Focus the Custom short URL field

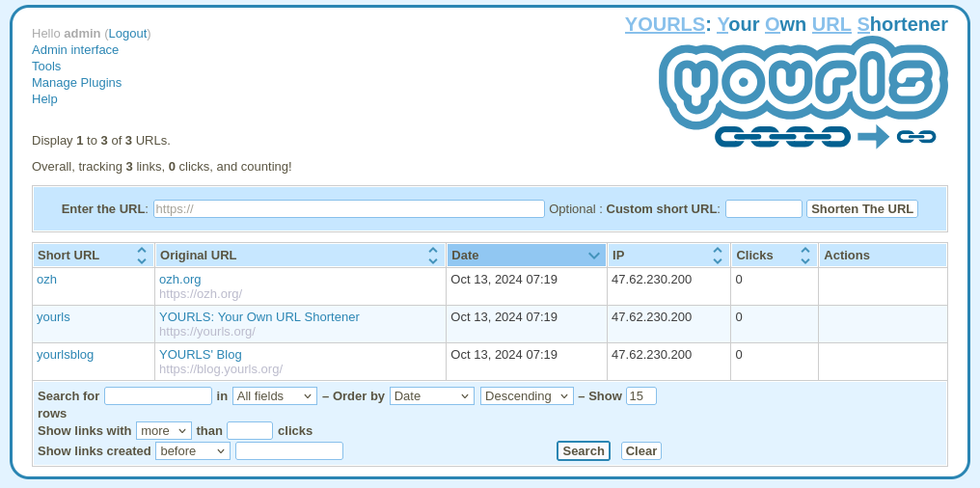click(764, 208)
